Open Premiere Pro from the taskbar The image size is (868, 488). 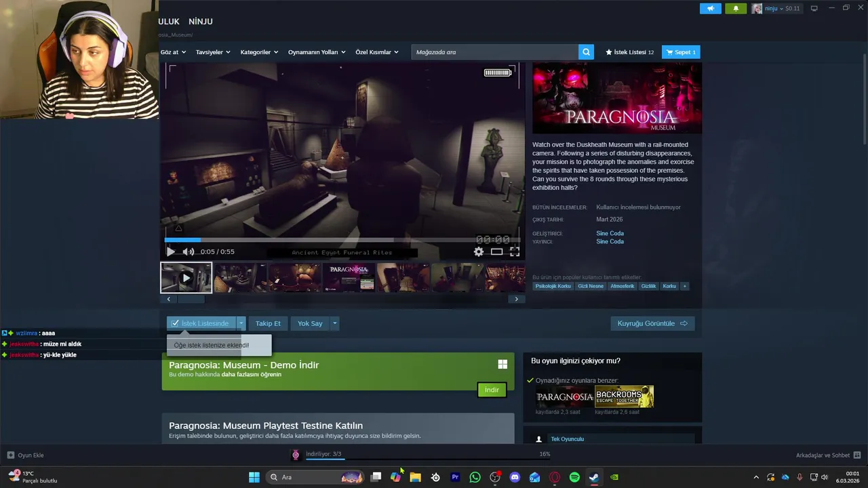point(455,477)
